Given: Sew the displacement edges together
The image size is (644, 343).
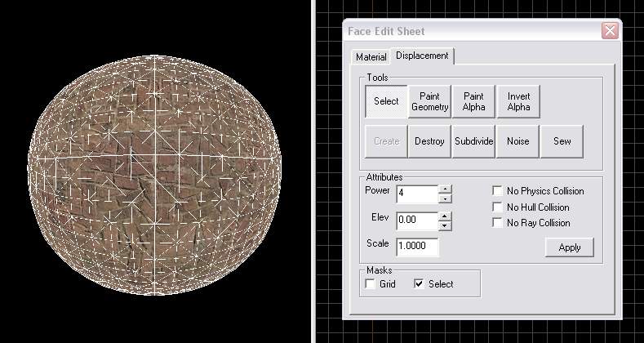Looking at the screenshot, I should coord(562,141).
